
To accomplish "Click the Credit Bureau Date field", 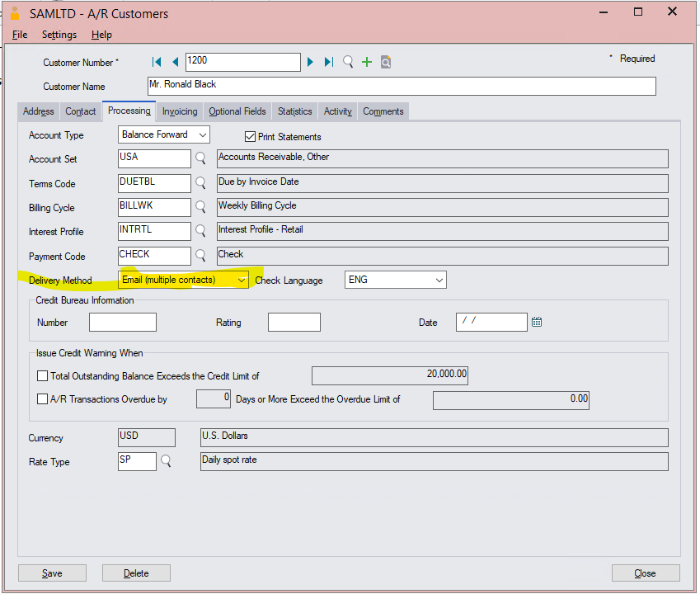I will tap(491, 322).
